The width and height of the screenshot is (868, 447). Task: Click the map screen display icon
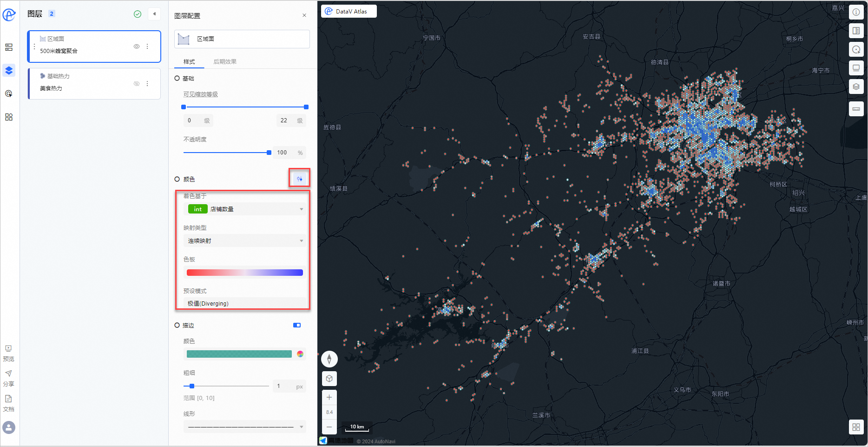856,68
